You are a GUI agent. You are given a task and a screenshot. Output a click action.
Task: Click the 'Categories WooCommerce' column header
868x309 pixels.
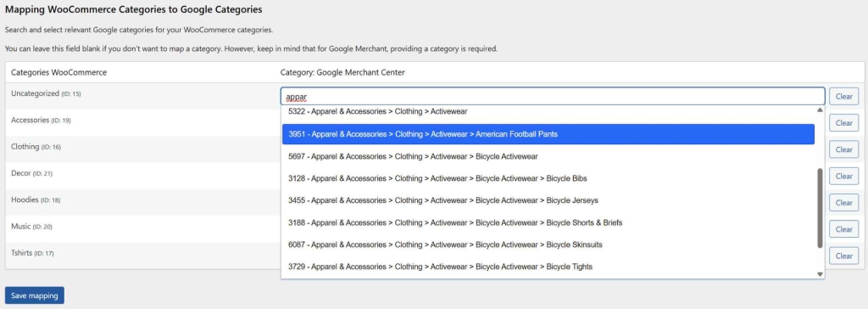coord(58,72)
